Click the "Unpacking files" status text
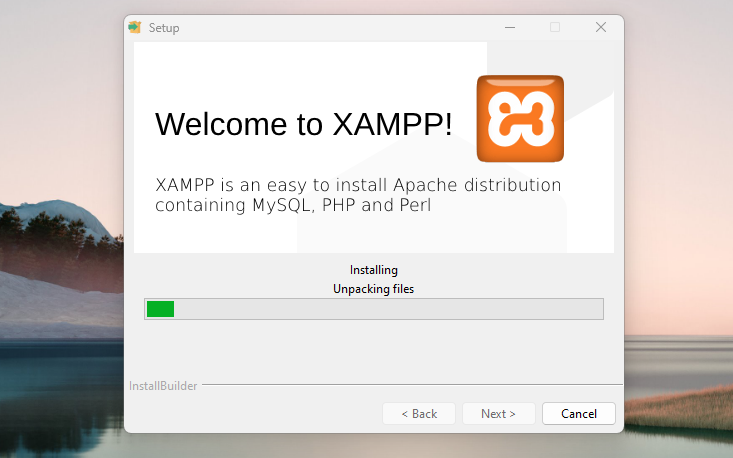Viewport: 733px width, 458px height. coord(374,289)
